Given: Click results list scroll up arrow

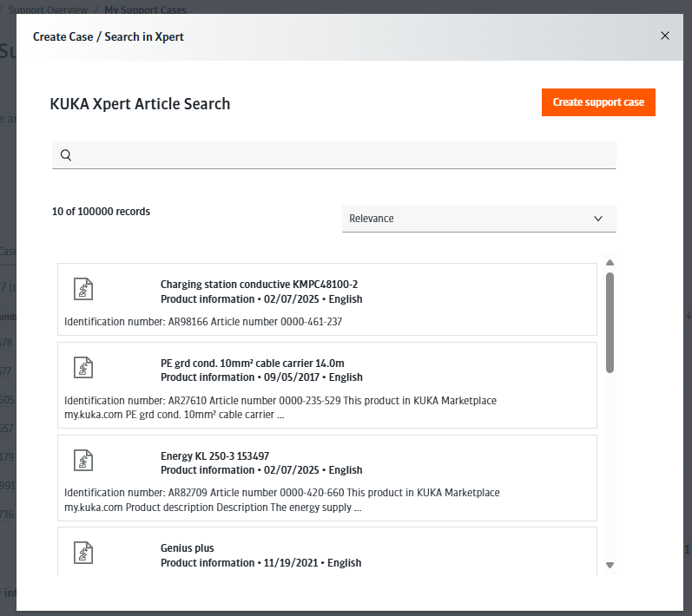Looking at the screenshot, I should [610, 263].
